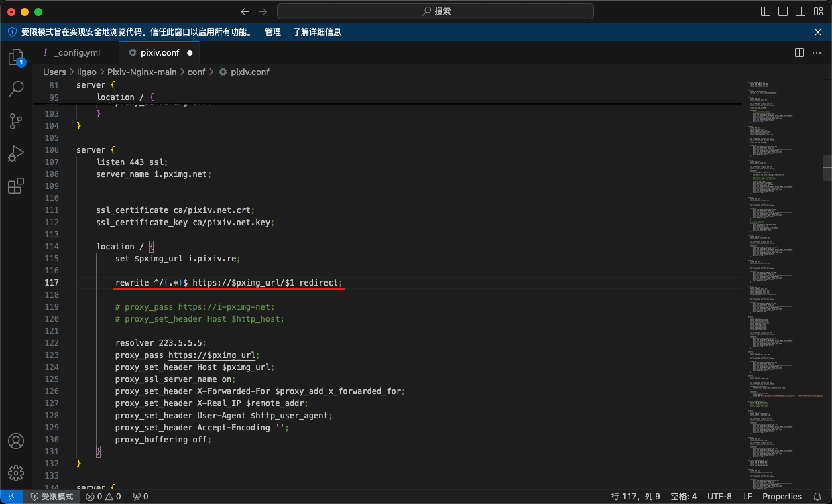The image size is (832, 504).
Task: Open Run and Debug view icon
Action: (x=16, y=153)
